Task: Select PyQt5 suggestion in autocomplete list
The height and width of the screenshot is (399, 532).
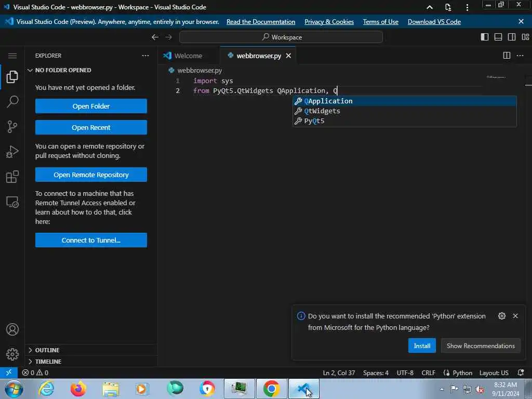Action: point(404,121)
